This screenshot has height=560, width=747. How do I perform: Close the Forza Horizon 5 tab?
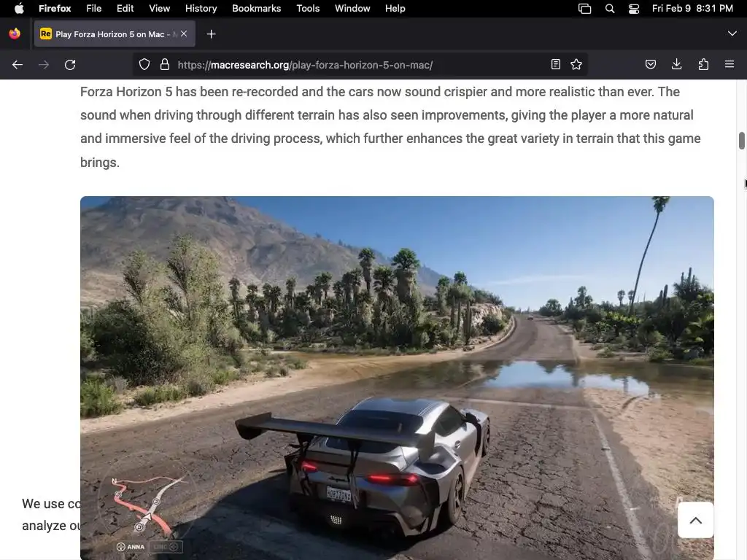tap(184, 34)
